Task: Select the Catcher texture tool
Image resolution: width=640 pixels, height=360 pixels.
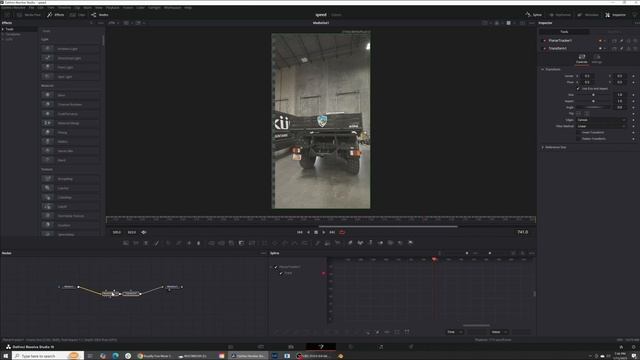Action: [70, 188]
